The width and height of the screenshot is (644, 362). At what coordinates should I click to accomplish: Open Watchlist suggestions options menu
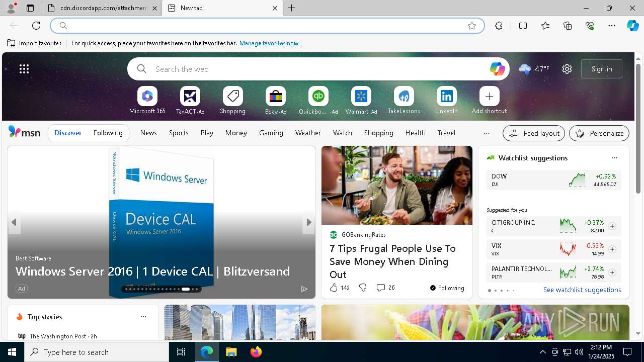(x=614, y=158)
